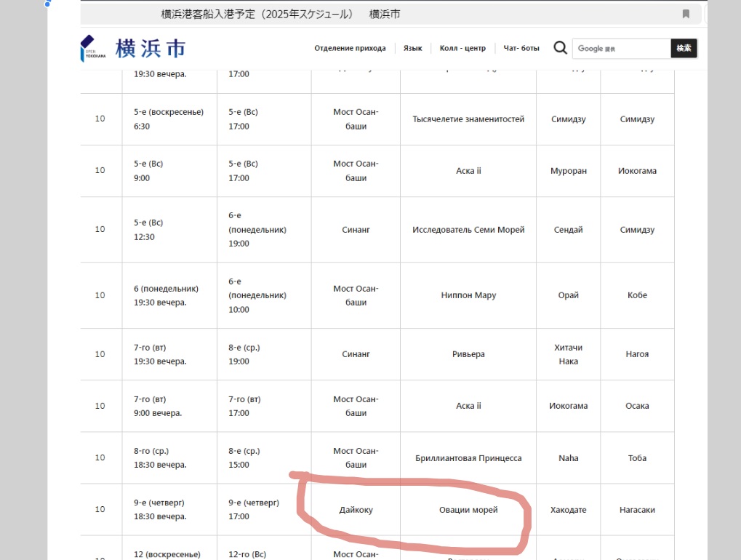
Task: Click departure cell 9-е (четверг) 17:00
Action: (264, 510)
